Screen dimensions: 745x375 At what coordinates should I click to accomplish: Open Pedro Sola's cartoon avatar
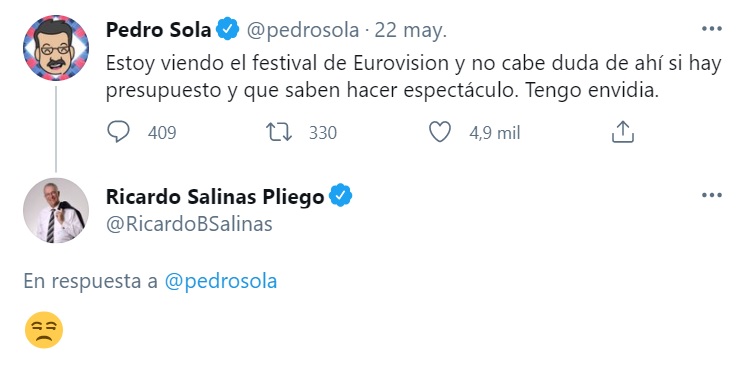click(x=56, y=48)
